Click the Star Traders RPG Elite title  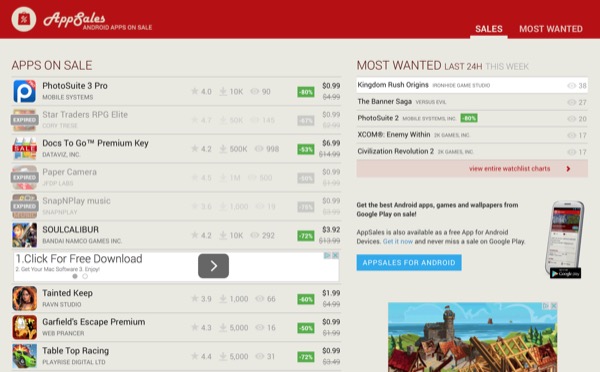click(85, 114)
